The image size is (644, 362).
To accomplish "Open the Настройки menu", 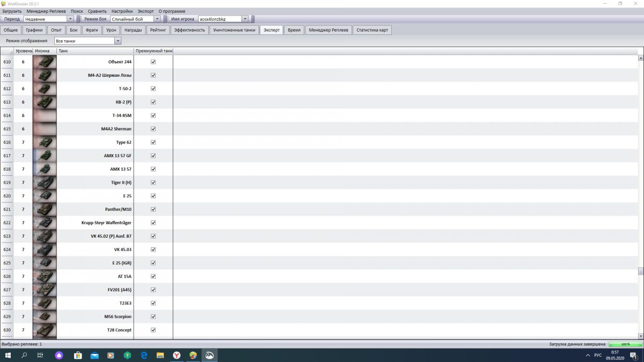I will [122, 11].
